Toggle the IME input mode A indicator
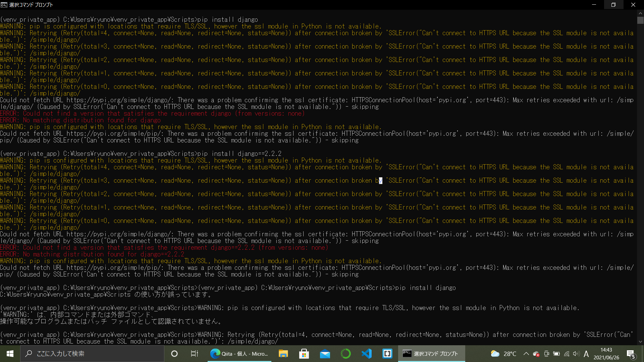Screen dimensions: 644x362 586,354
